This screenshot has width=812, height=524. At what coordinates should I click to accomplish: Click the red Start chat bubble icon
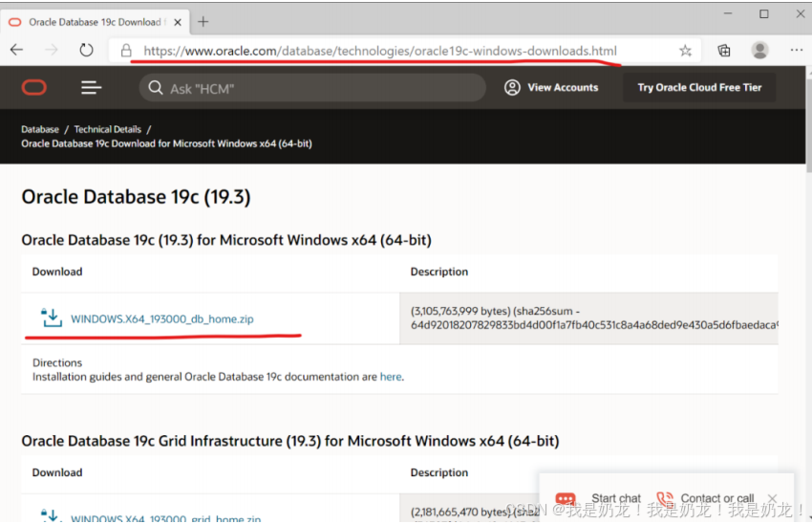(x=565, y=498)
